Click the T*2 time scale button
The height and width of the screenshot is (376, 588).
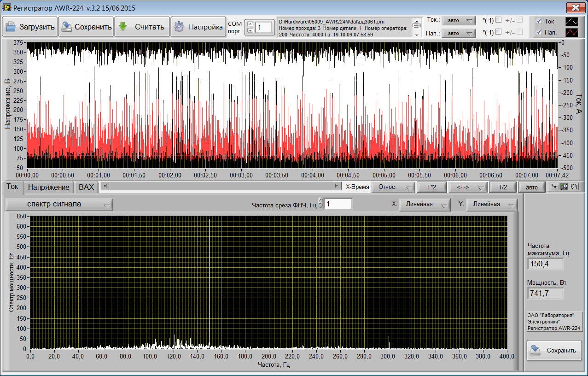(x=431, y=187)
